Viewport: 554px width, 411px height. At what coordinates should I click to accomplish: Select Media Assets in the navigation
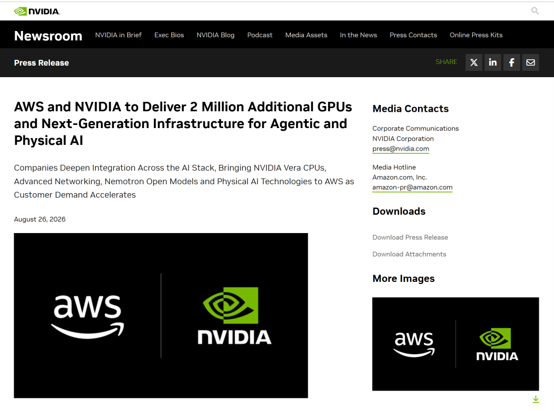[x=306, y=35]
